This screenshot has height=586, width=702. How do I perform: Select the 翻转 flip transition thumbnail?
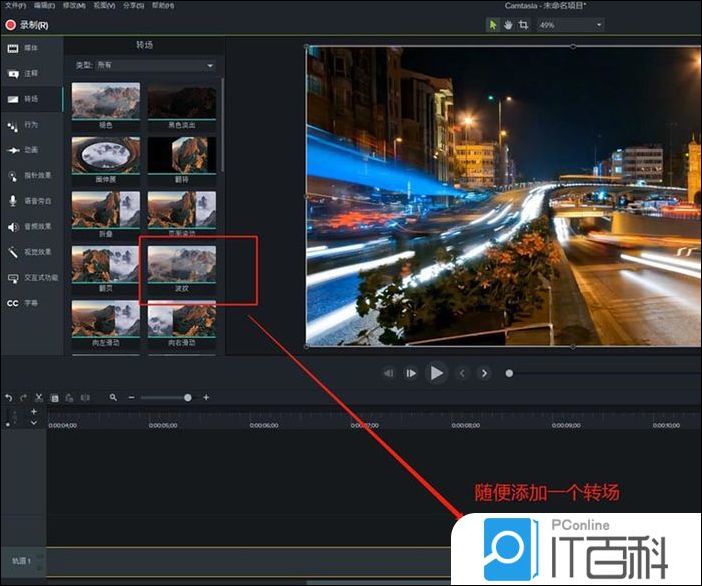(x=181, y=155)
